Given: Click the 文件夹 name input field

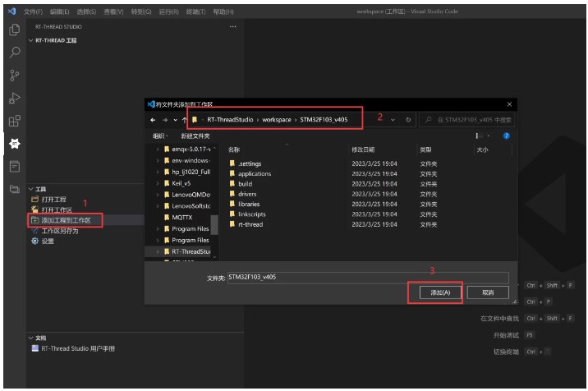Looking at the screenshot, I should (x=368, y=278).
